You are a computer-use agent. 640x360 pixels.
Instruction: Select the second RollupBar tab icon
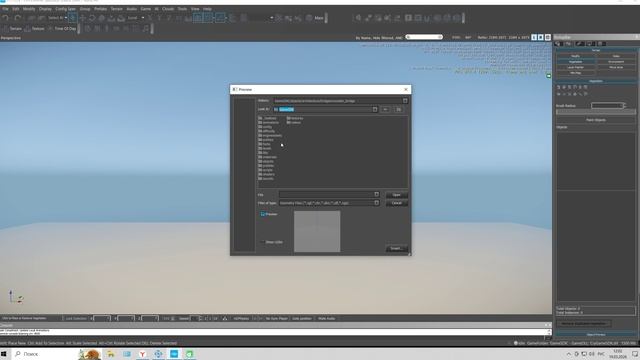(568, 44)
